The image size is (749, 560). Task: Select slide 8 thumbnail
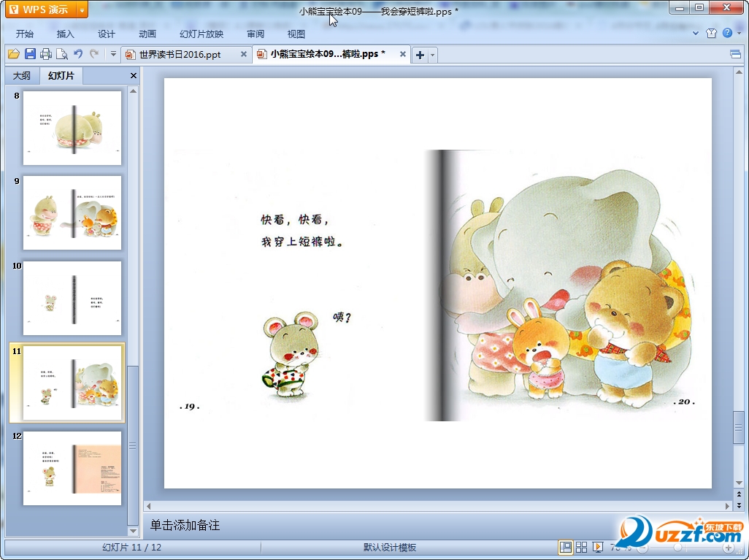pyautogui.click(x=72, y=128)
